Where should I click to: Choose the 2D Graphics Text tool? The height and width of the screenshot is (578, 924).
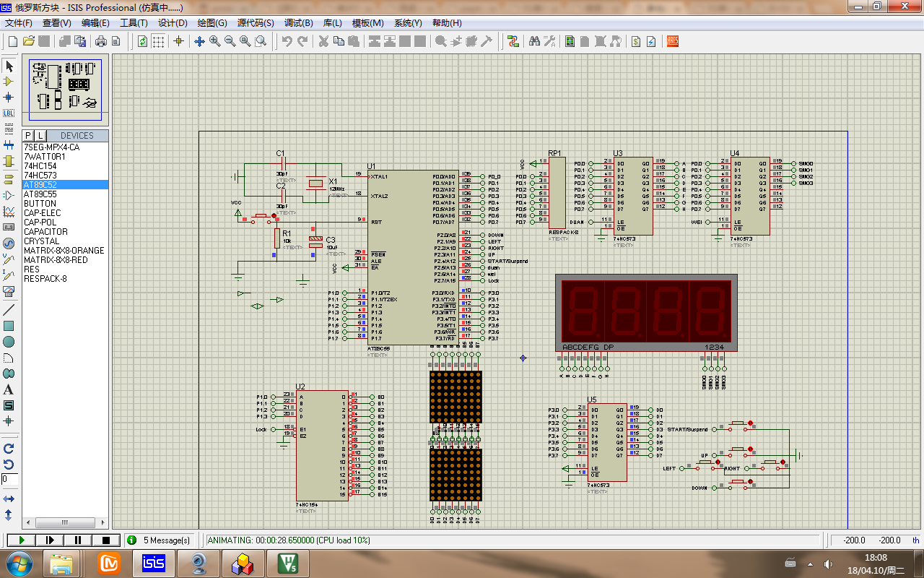coord(9,389)
